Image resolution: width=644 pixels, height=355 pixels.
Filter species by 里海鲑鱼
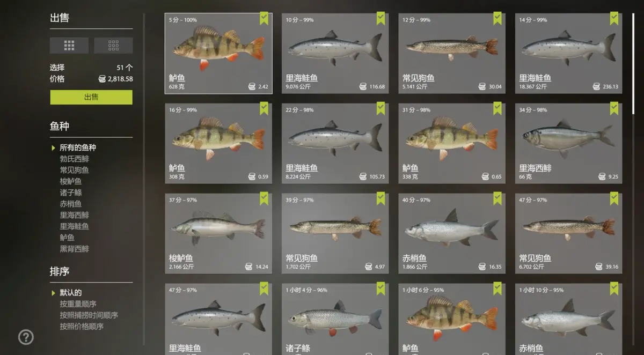(x=75, y=226)
